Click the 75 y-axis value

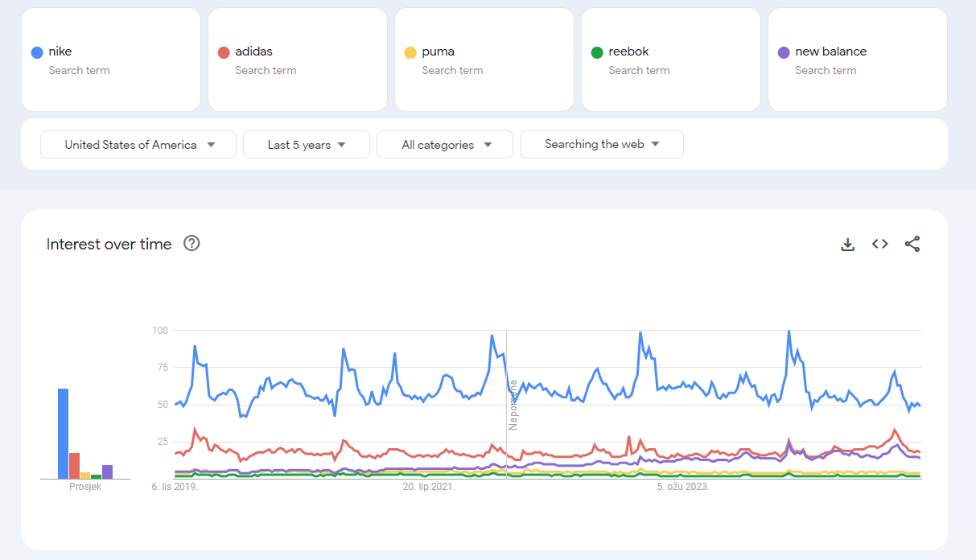coord(162,368)
